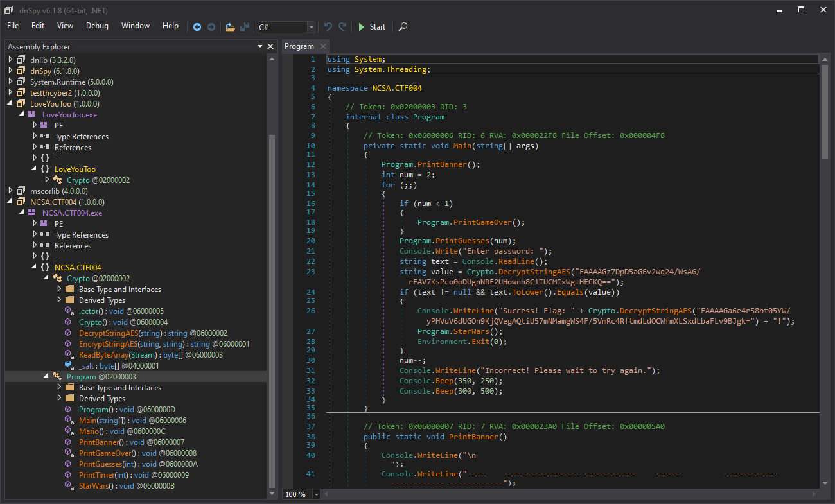
Task: Expand the dnlib (3.3.2.0) assembly
Action: [10, 60]
